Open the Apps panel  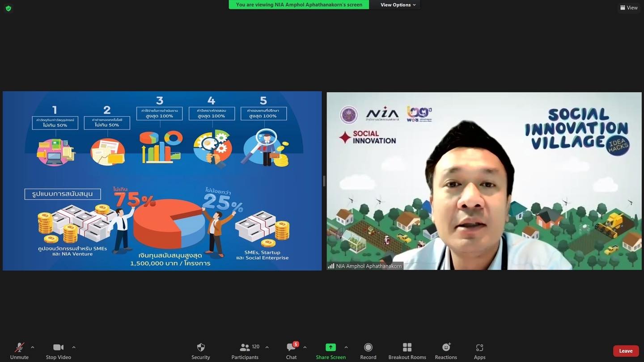pos(479,351)
